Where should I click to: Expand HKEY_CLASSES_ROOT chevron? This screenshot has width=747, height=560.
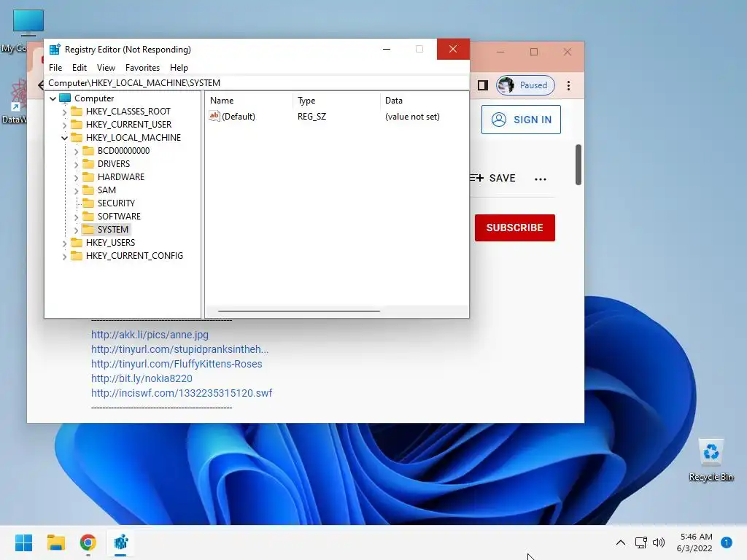[x=64, y=112]
